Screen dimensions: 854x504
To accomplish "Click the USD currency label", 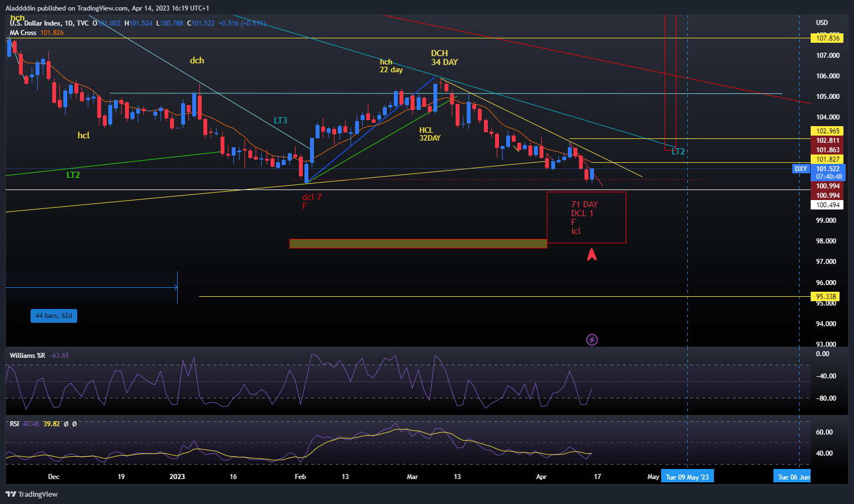I will (822, 23).
